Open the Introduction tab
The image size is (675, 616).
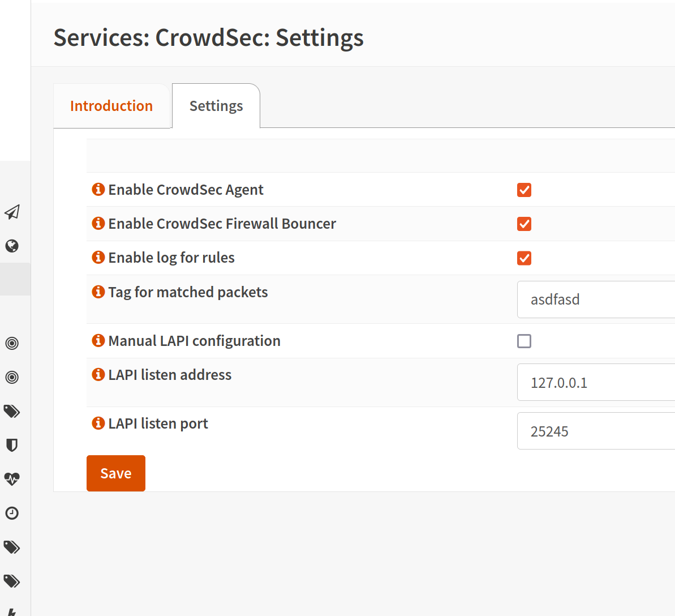pyautogui.click(x=111, y=106)
